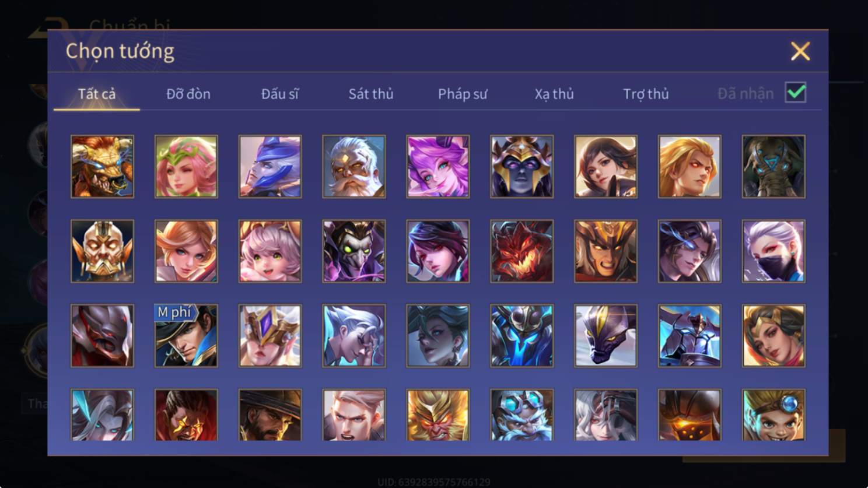Pick the red flaming demon hero

[522, 251]
